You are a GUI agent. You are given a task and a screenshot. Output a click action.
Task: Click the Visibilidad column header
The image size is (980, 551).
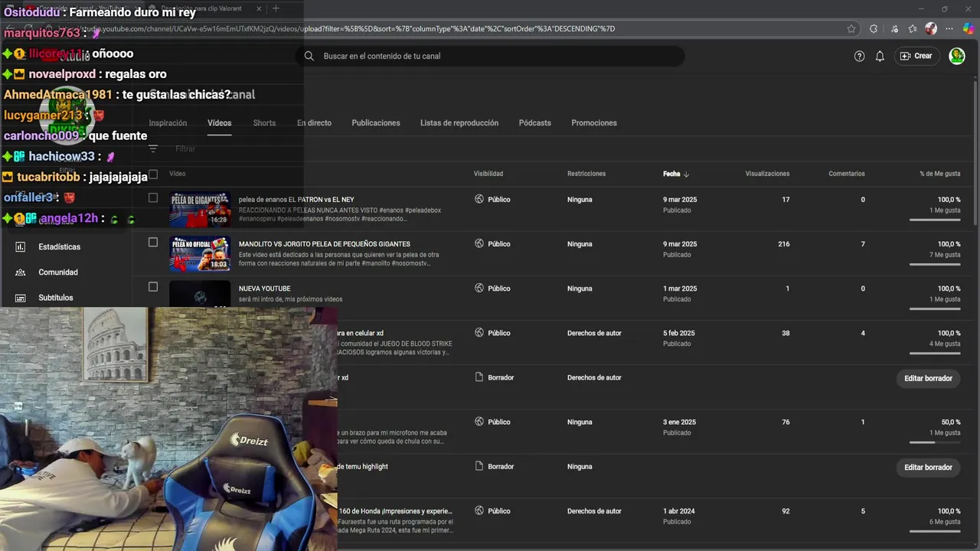pos(488,174)
